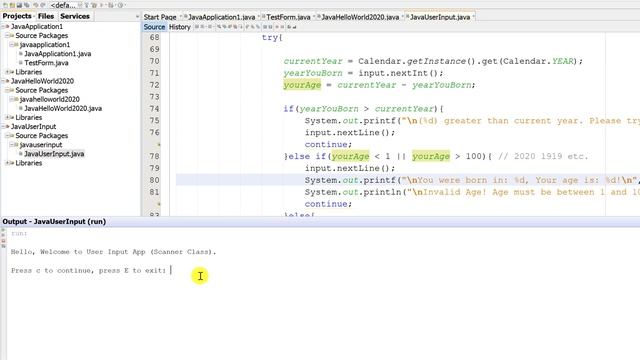640x360 pixels.
Task: Select the JavaHelloWorld2020 project name
Action: point(42,81)
